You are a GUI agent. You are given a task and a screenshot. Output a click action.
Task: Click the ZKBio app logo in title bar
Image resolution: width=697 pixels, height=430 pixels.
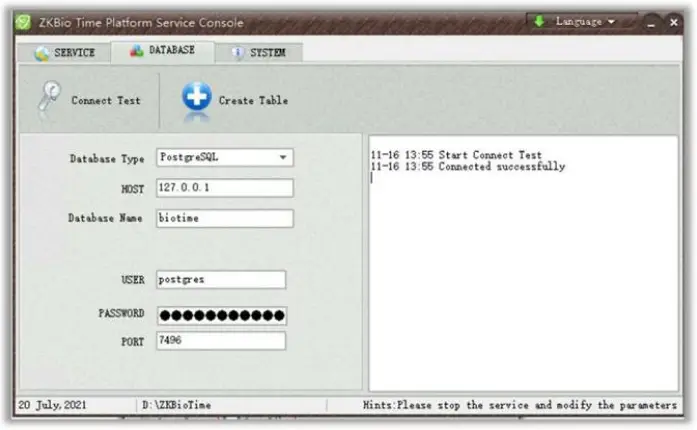(x=23, y=22)
